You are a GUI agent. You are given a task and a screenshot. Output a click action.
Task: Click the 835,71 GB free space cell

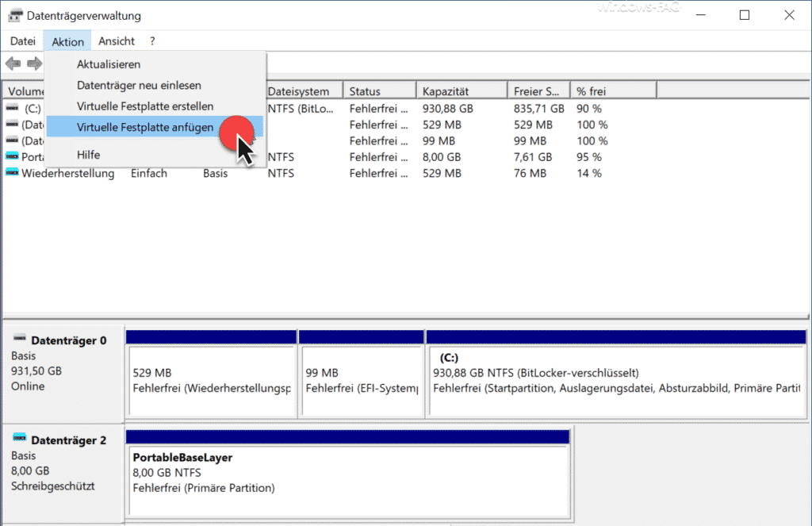538,109
